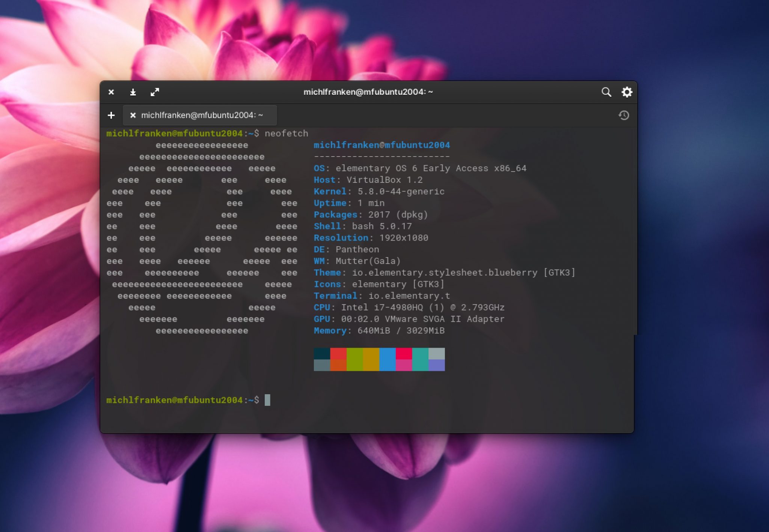Select the michlfranken@mfubuntu2004: ~ tab
Screen dimensions: 769x532
pos(200,115)
